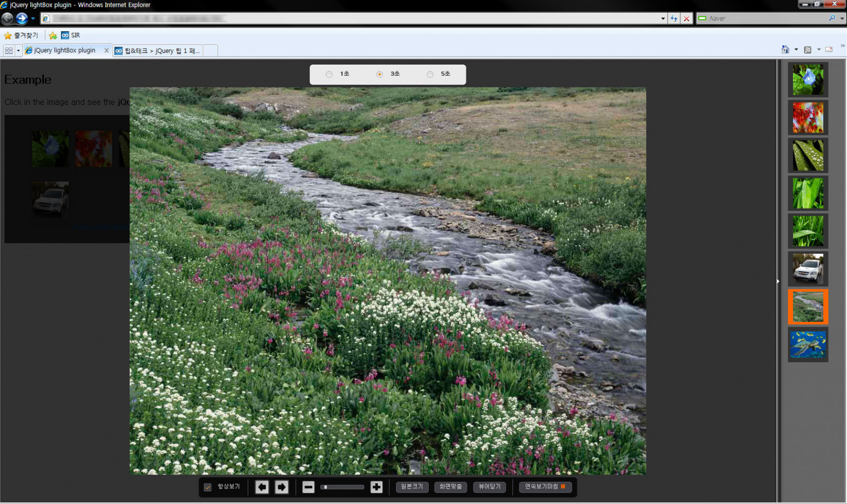
Task: Select the green grass blades thumbnail
Action: tap(808, 231)
